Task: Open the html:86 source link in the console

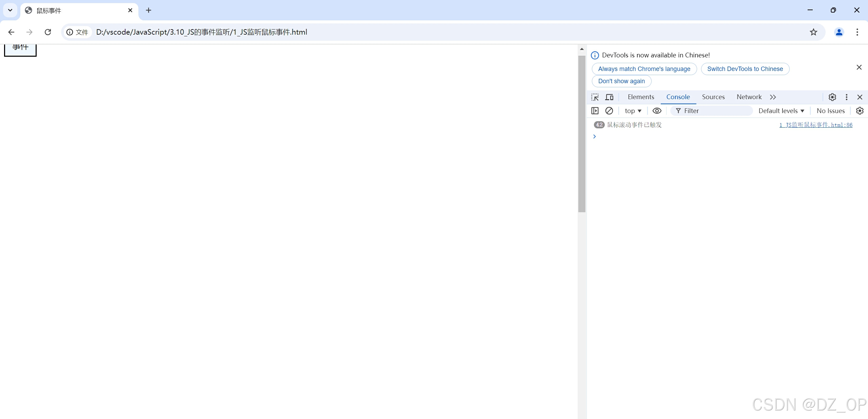Action: tap(815, 125)
